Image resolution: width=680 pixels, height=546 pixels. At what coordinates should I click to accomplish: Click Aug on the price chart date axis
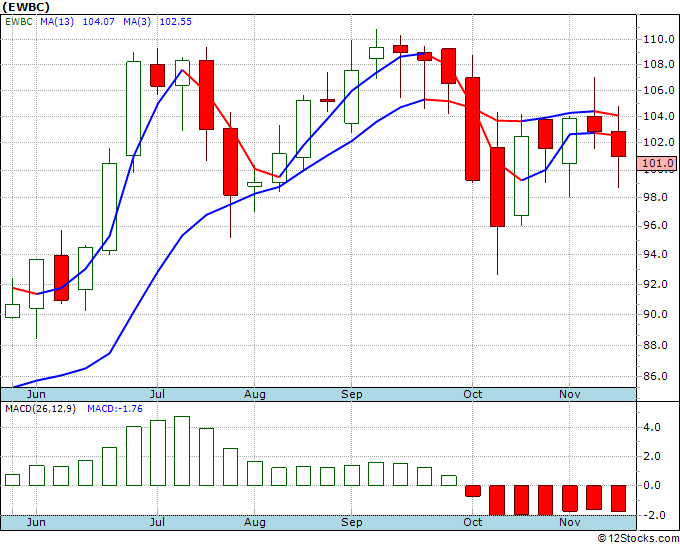click(x=255, y=394)
